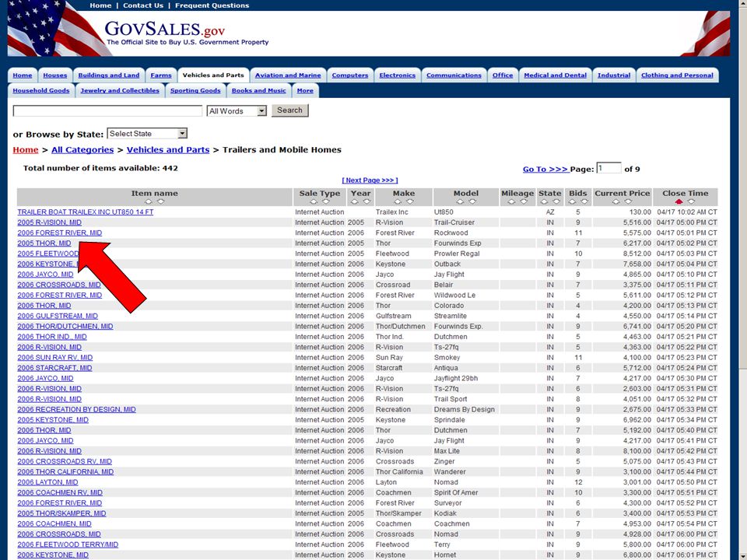This screenshot has width=747, height=560.
Task: Sort State column descending arrow
Action: pos(556,201)
